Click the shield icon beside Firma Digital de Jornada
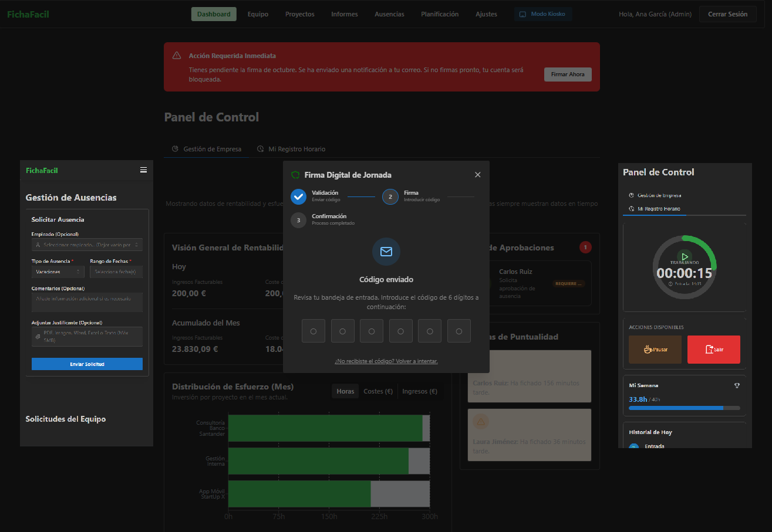772x532 pixels. [x=296, y=175]
